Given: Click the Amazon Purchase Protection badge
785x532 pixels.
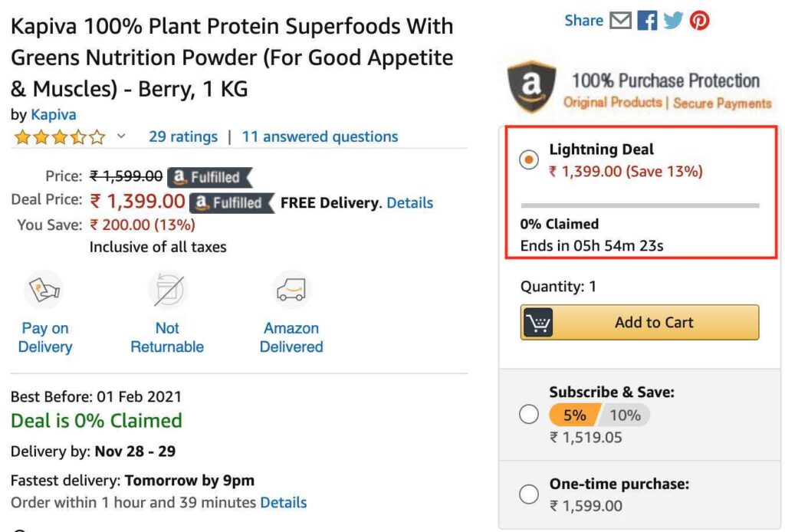Looking at the screenshot, I should (x=530, y=87).
